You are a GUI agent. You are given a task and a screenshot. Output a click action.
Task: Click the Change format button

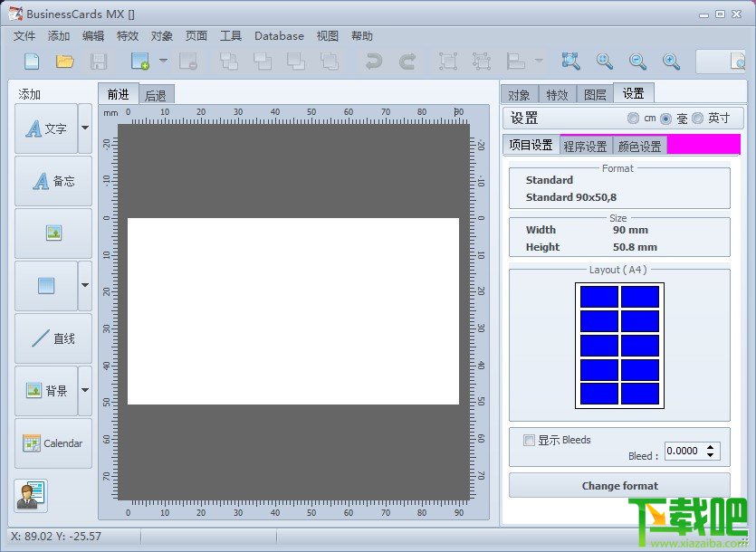click(619, 485)
